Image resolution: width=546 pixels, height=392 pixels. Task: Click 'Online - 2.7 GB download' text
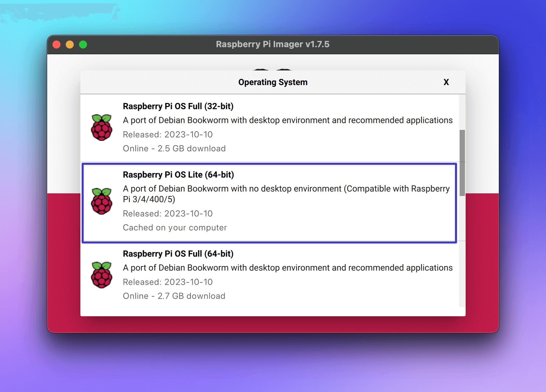(174, 296)
